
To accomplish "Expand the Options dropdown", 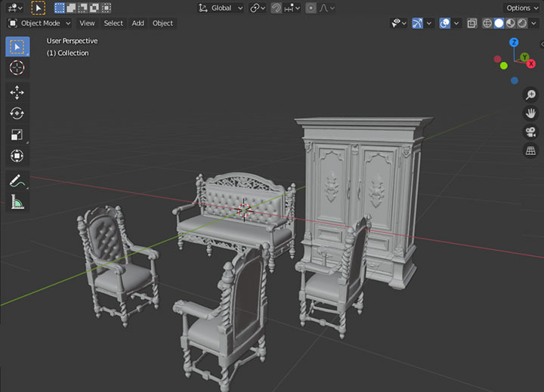I will pos(522,8).
